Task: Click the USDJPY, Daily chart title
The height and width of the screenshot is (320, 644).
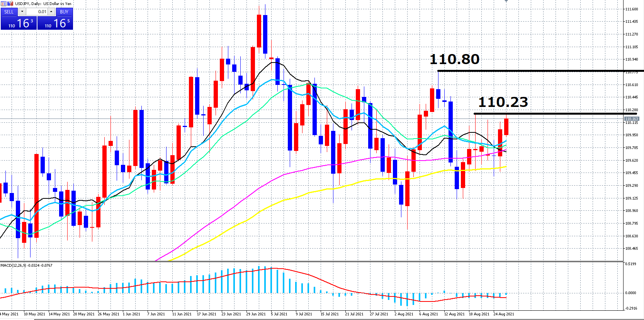Action: pyautogui.click(x=43, y=3)
